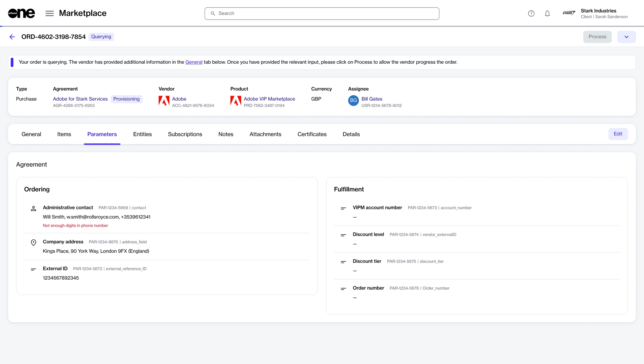Image resolution: width=644 pixels, height=364 pixels.
Task: Click into the Search field
Action: click(321, 13)
